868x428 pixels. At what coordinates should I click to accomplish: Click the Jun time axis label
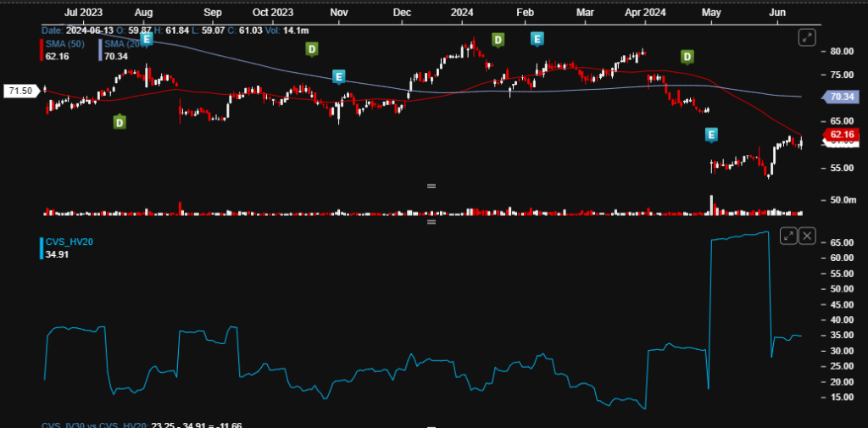point(778,12)
